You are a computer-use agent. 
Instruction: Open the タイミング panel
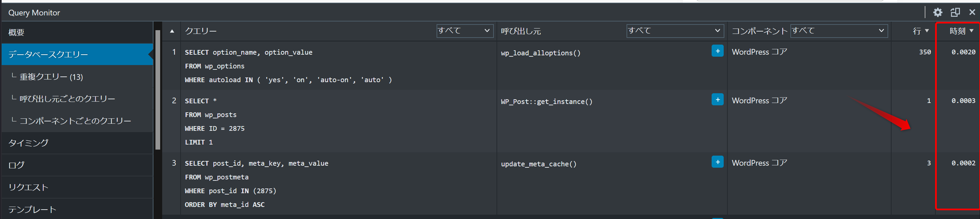77,143
